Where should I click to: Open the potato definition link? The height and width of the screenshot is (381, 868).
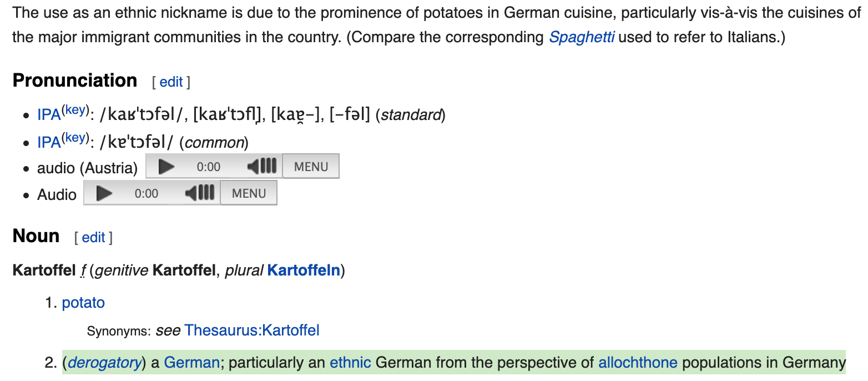click(83, 303)
